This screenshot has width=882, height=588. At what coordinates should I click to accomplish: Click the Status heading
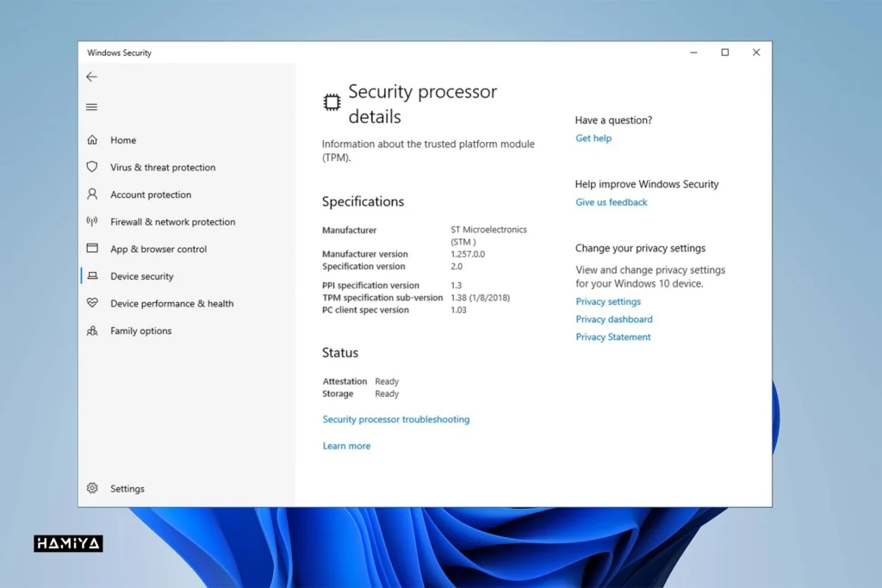tap(339, 353)
